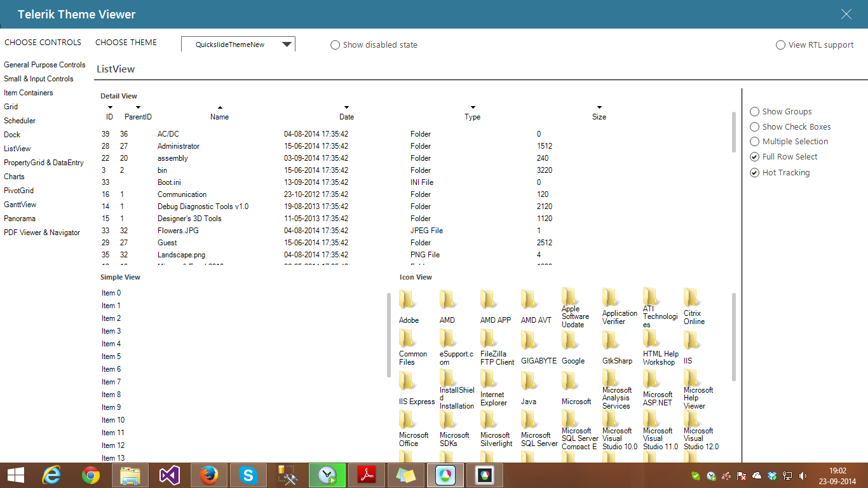The height and width of the screenshot is (488, 868).
Task: Select Small & Input Controls
Action: [39, 79]
